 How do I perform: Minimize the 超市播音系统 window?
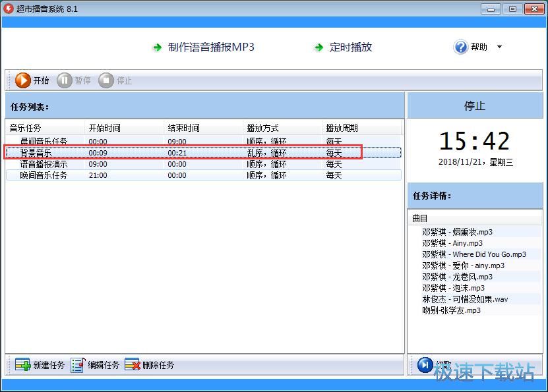click(491, 9)
